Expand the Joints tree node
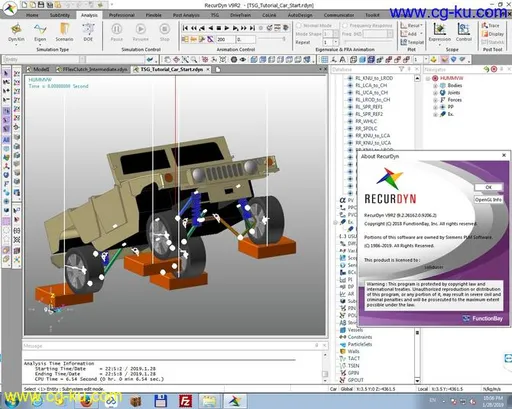This screenshot has width=512, height=409. [435, 93]
